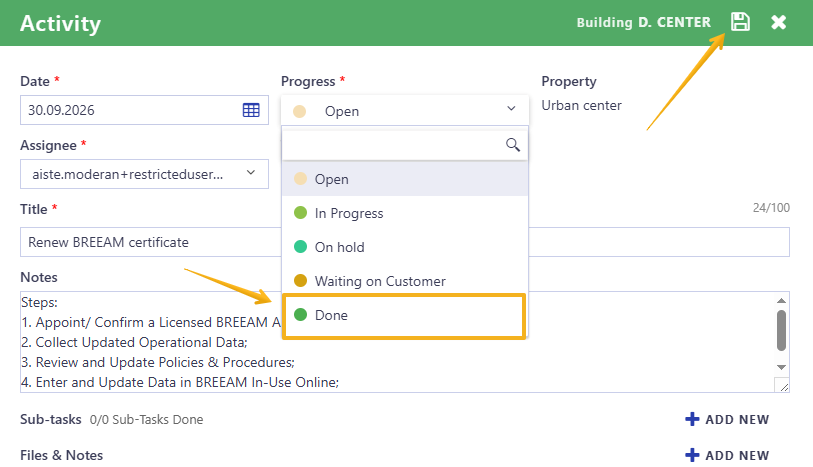Select the In Progress option
The image size is (813, 467).
point(404,213)
